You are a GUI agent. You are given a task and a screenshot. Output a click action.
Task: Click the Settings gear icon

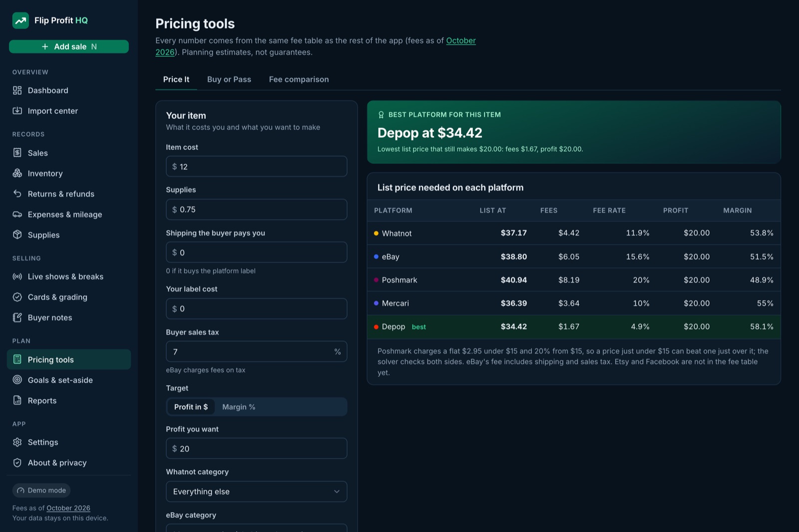[x=17, y=442]
